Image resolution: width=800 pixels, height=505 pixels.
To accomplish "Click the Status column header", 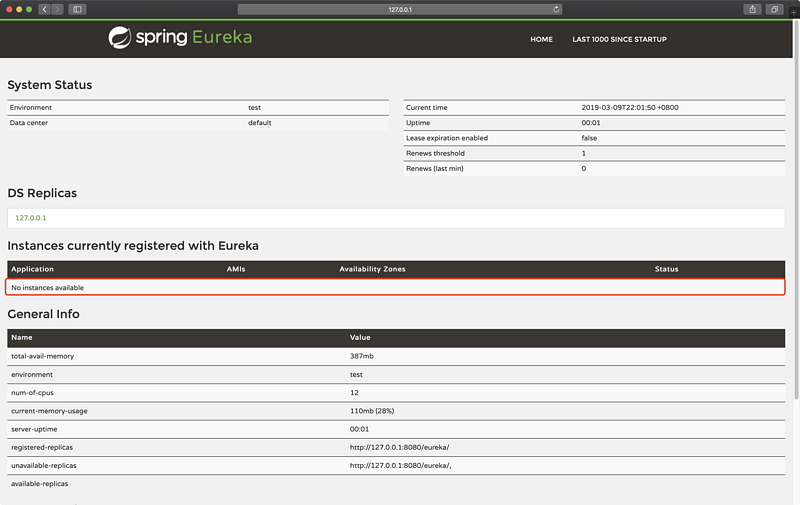I will [x=666, y=269].
